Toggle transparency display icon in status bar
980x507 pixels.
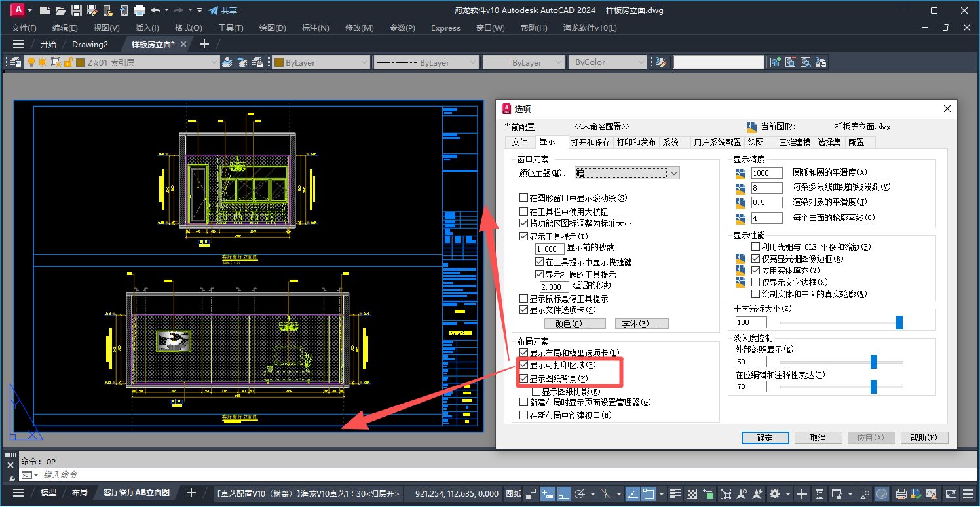click(692, 493)
